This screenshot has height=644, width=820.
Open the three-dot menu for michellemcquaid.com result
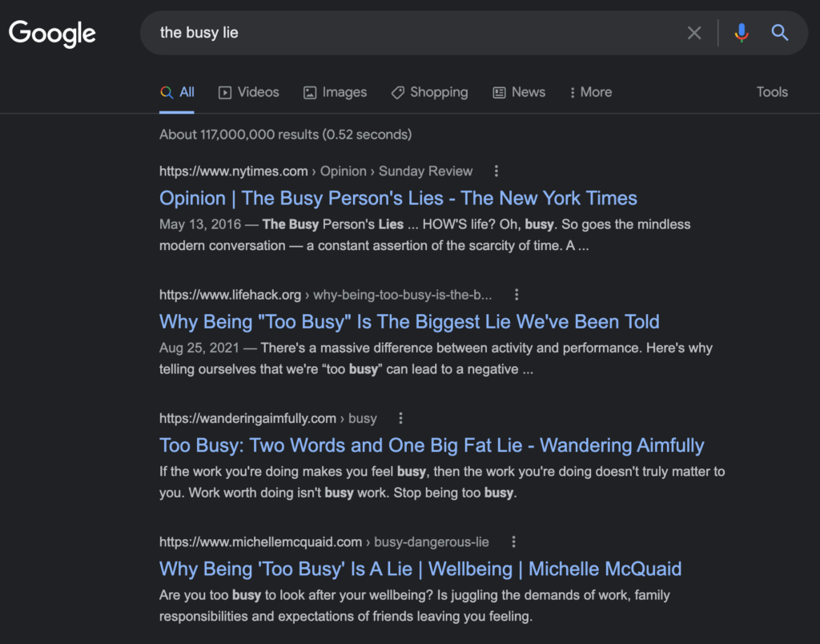coord(513,541)
